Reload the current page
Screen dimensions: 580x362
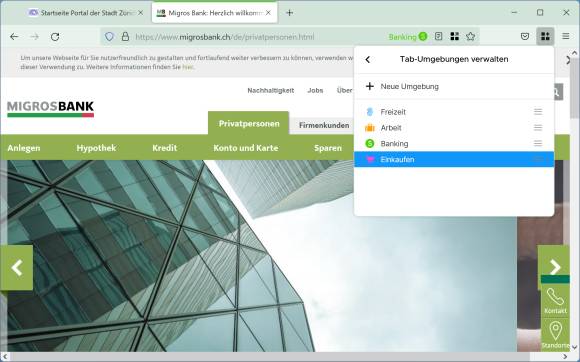tap(55, 37)
